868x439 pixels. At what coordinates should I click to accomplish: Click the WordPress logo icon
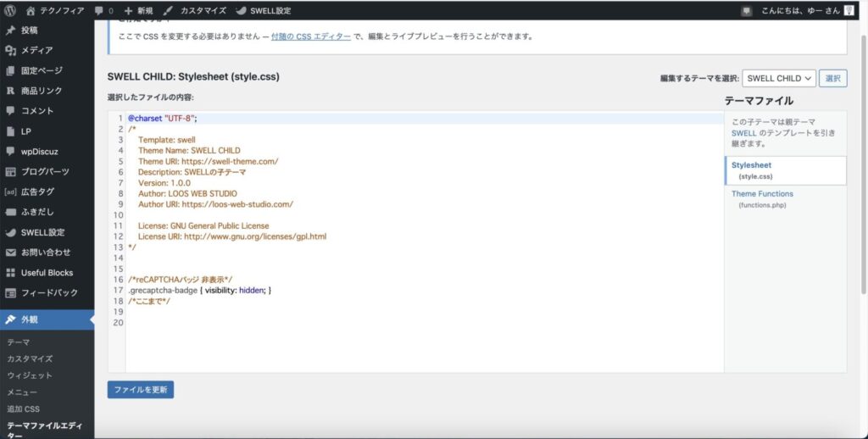click(x=10, y=10)
